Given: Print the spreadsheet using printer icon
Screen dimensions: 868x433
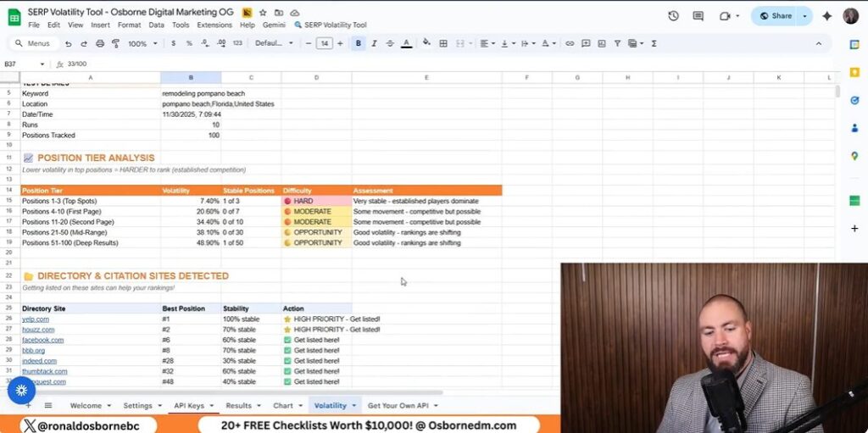Looking at the screenshot, I should point(100,43).
